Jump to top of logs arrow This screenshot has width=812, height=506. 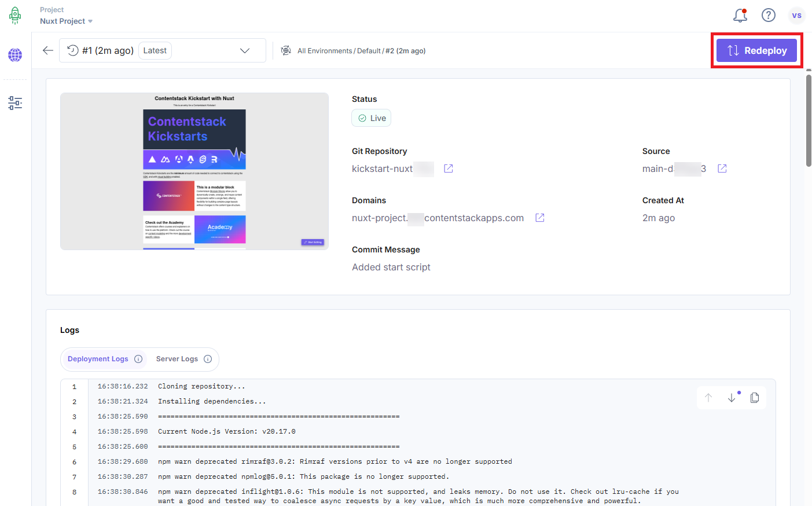[708, 398]
